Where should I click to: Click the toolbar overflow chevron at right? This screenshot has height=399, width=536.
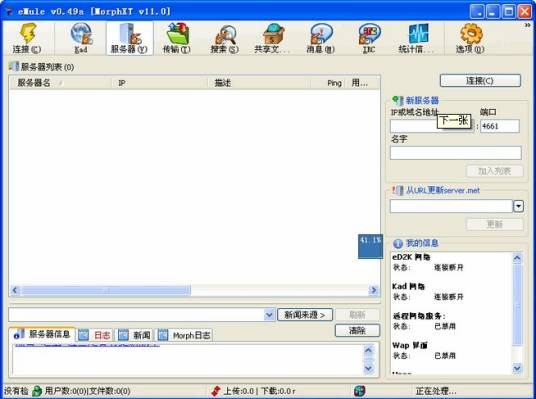click(528, 25)
